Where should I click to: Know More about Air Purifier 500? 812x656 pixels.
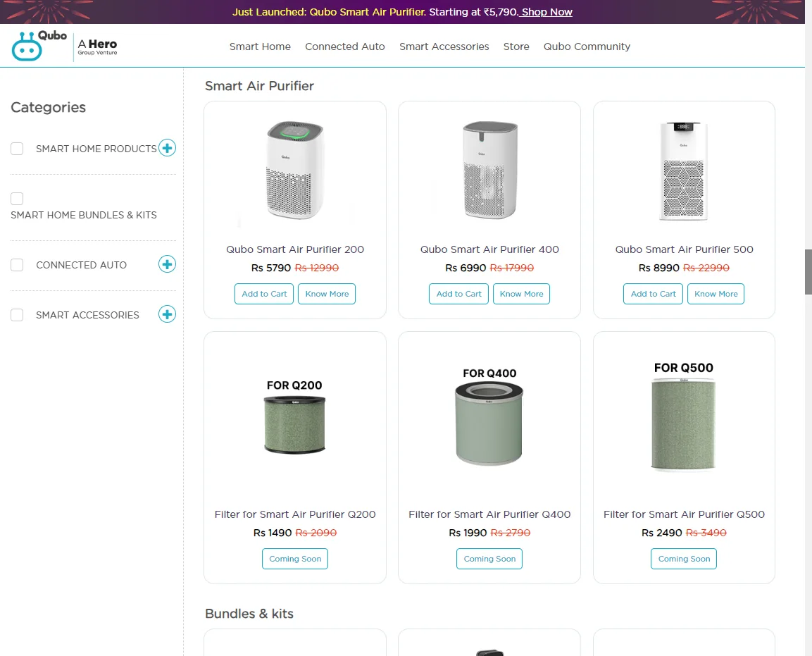click(x=716, y=294)
